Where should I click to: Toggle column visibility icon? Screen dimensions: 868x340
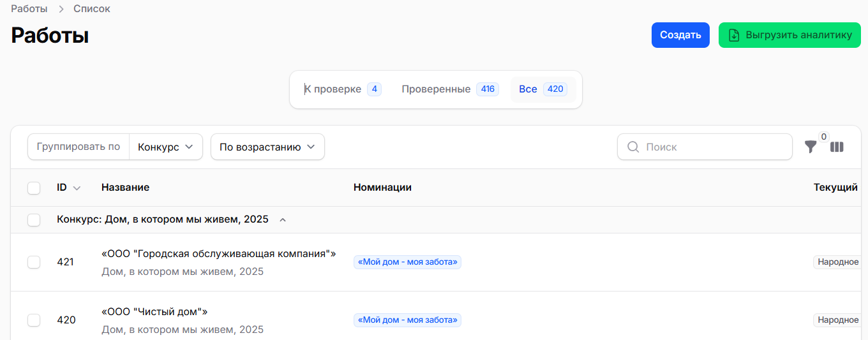click(837, 147)
